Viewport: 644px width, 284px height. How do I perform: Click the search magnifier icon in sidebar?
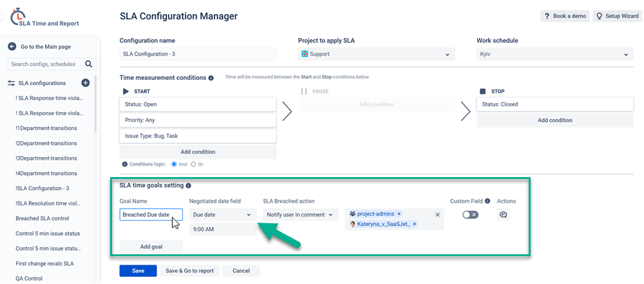89,64
